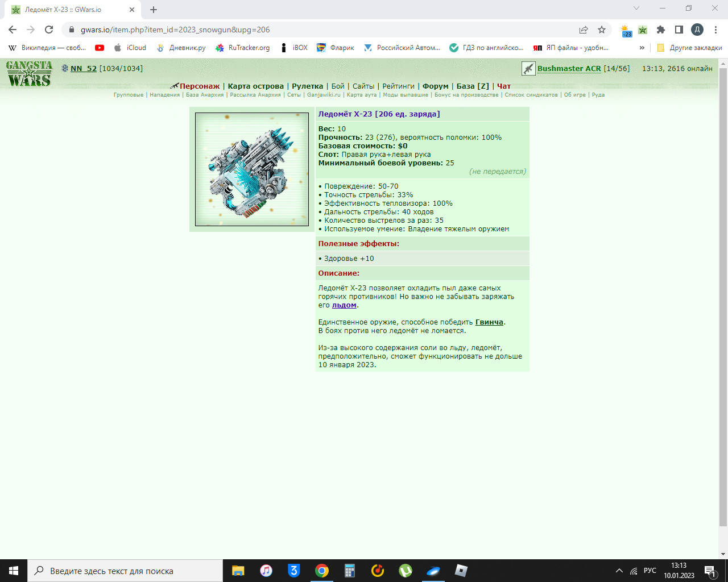Open the Гвинча link
This screenshot has width=728, height=582.
[x=489, y=322]
